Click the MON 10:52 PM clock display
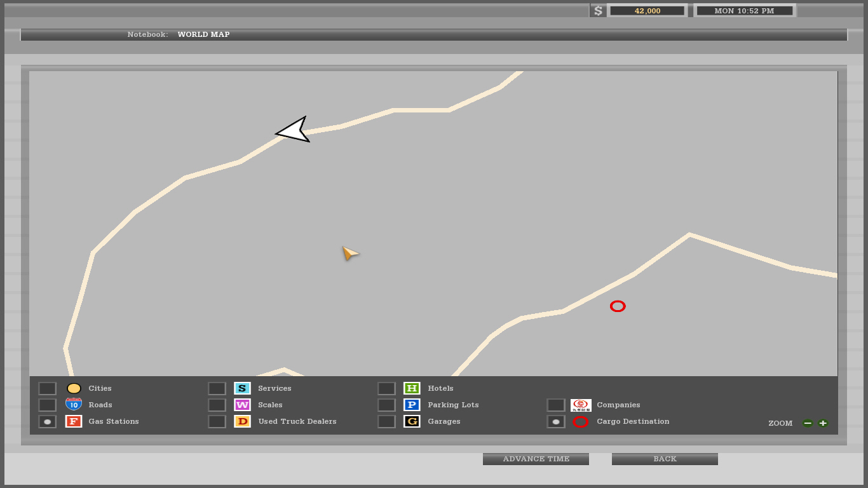The height and width of the screenshot is (488, 868). pos(744,11)
